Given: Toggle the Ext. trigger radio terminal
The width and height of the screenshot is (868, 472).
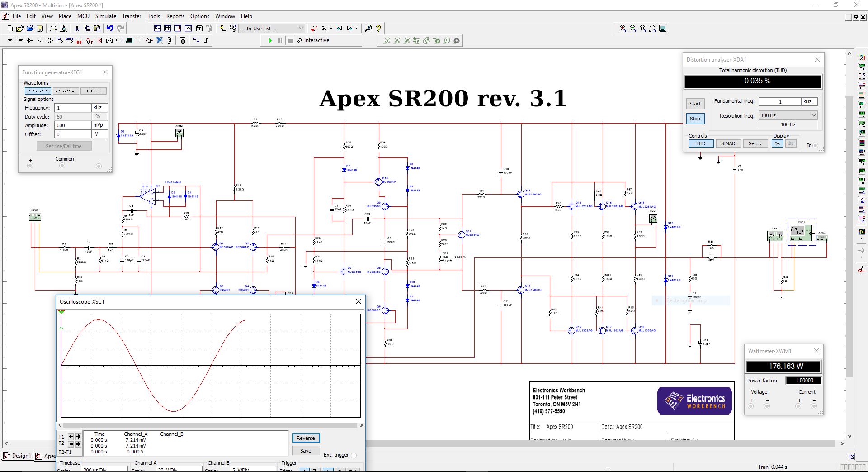Looking at the screenshot, I should point(354,455).
